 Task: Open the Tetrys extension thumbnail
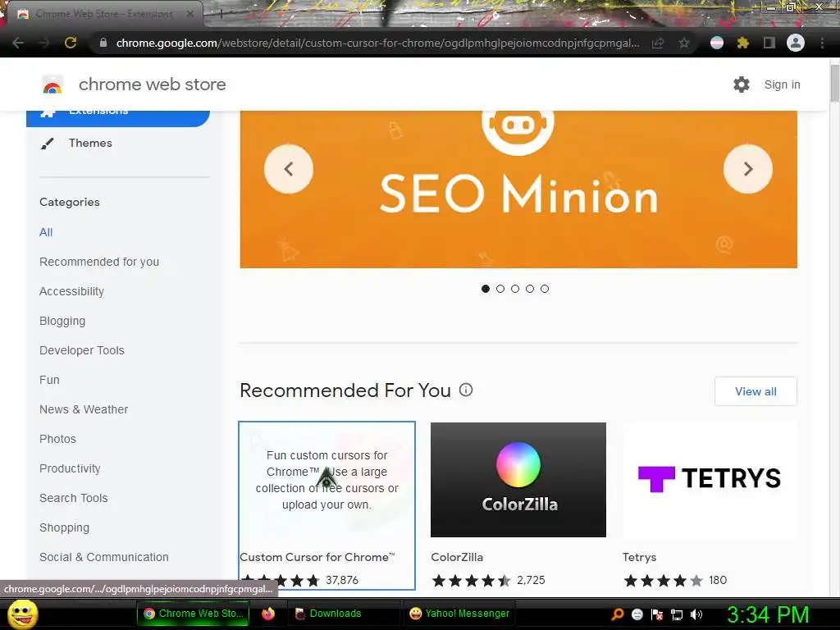click(x=710, y=479)
